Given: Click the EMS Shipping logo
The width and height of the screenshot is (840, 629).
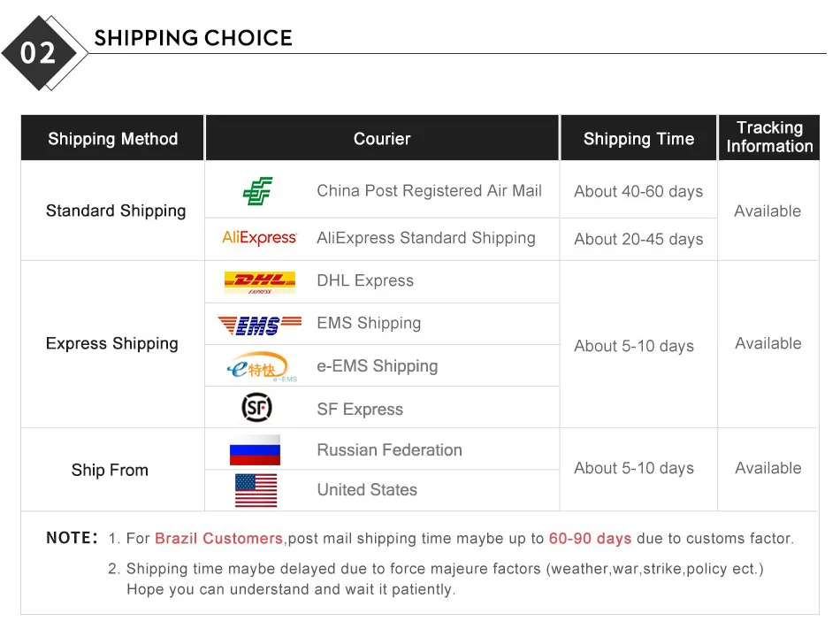Looking at the screenshot, I should point(260,325).
